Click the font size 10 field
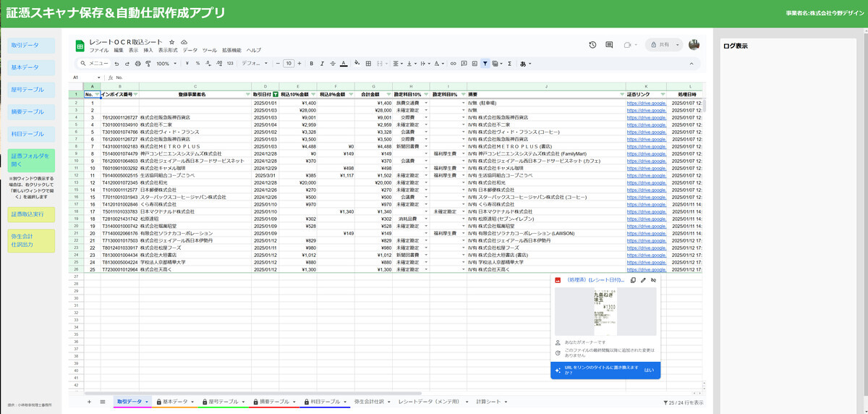The image size is (868, 414). click(289, 64)
